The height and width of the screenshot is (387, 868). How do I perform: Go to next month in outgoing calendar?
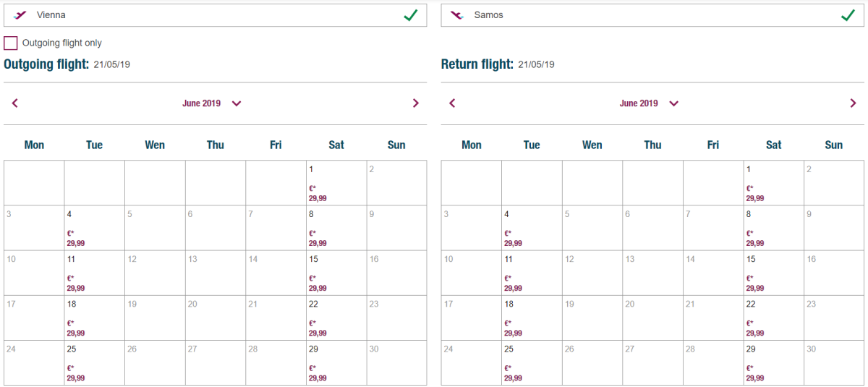[415, 103]
